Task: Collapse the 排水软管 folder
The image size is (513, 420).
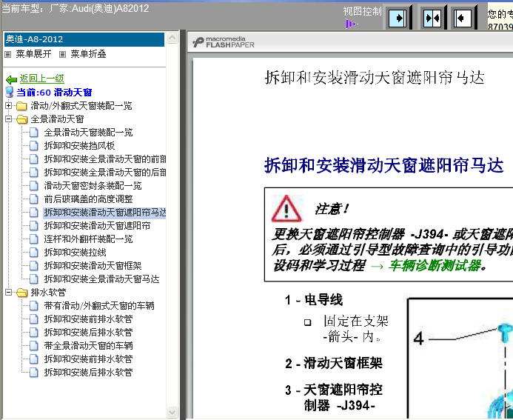Action: [8, 293]
